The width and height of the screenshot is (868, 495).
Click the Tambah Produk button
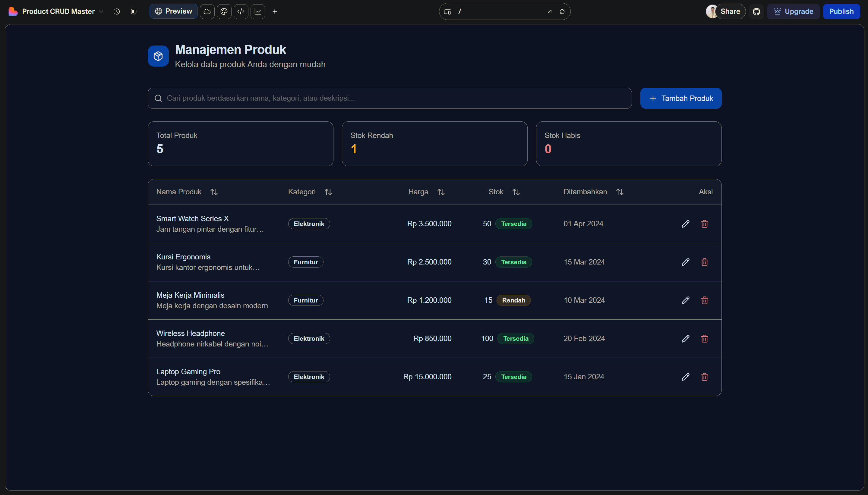point(680,98)
